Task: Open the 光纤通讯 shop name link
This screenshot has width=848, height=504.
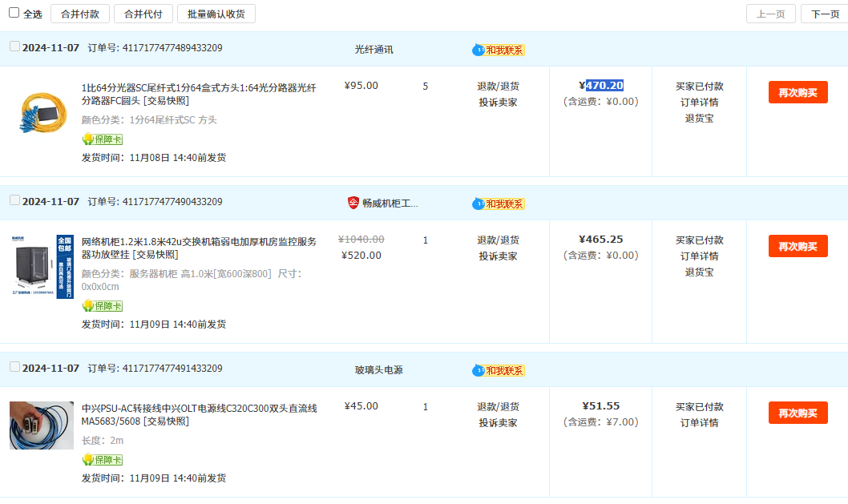Action: point(374,50)
